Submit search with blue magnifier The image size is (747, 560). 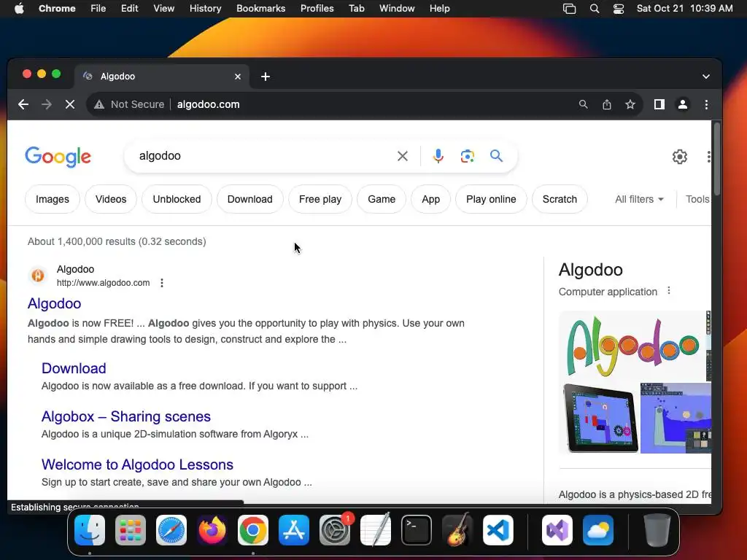point(496,156)
